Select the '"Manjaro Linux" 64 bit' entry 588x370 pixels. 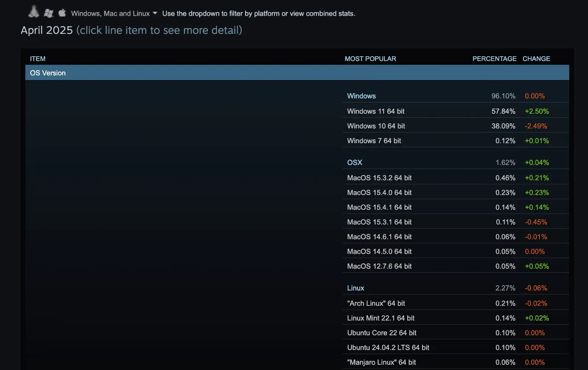coord(381,362)
